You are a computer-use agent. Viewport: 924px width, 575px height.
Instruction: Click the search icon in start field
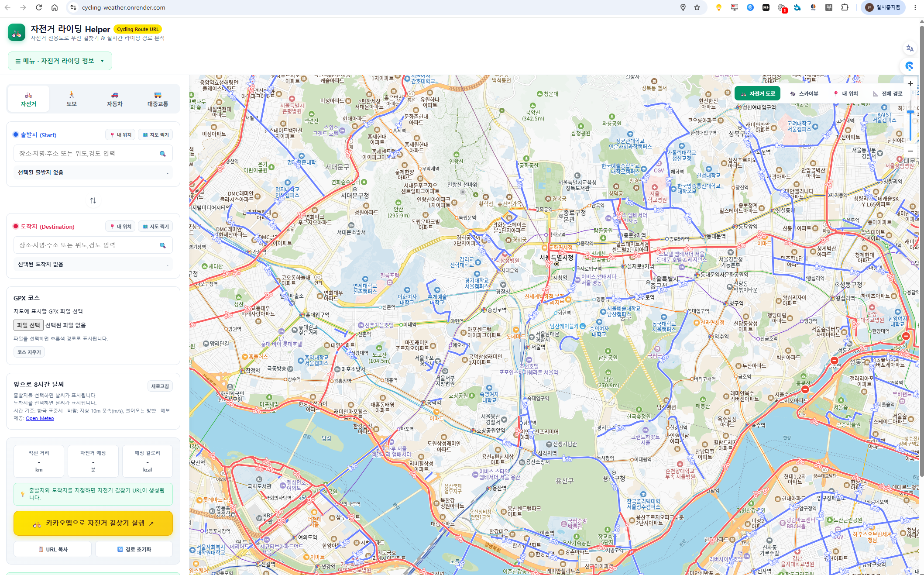coord(162,154)
